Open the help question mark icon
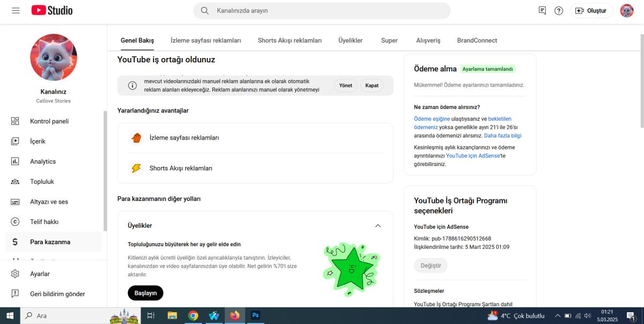The height and width of the screenshot is (324, 644). [559, 10]
